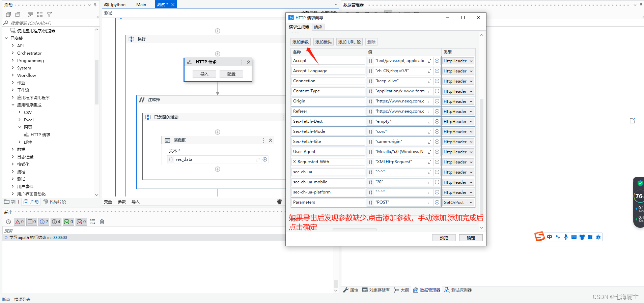Click 导入 button on HTTP 请求 activity
The image size is (644, 303).
(204, 74)
